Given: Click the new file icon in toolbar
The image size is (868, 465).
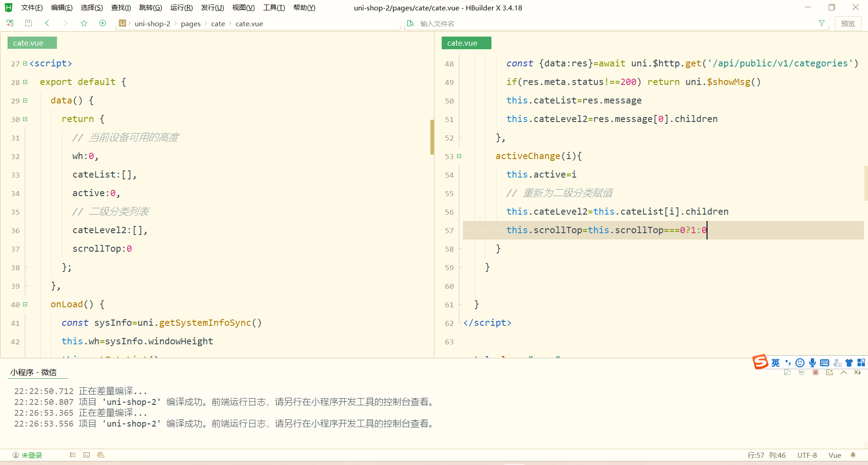Looking at the screenshot, I should point(10,23).
